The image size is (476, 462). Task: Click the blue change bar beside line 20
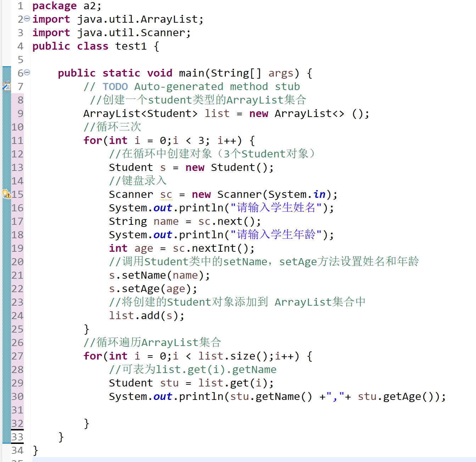(7, 262)
